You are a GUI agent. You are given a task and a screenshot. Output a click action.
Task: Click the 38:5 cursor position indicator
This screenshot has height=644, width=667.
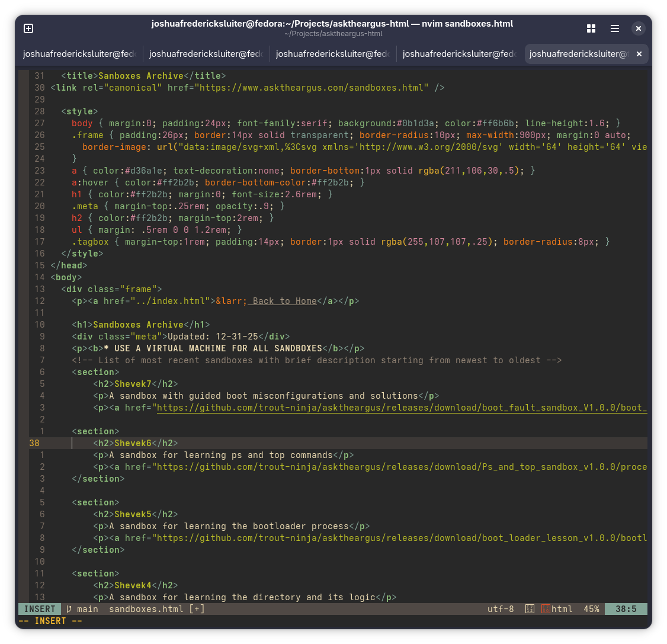pos(626,609)
